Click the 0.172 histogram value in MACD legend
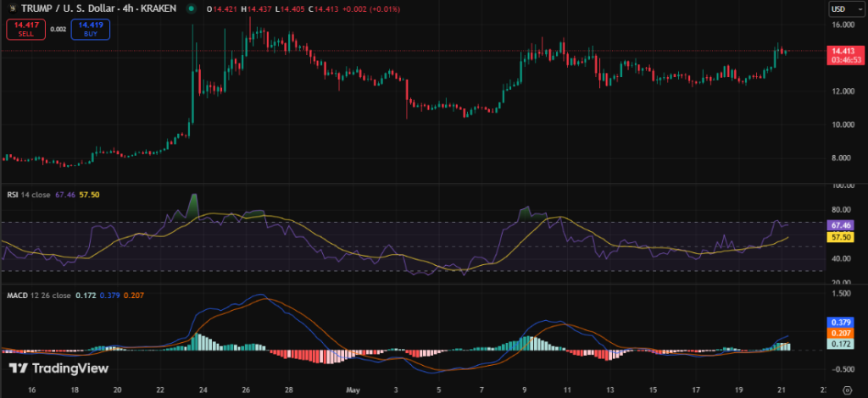Screen dimensions: 868x398 coord(86,296)
